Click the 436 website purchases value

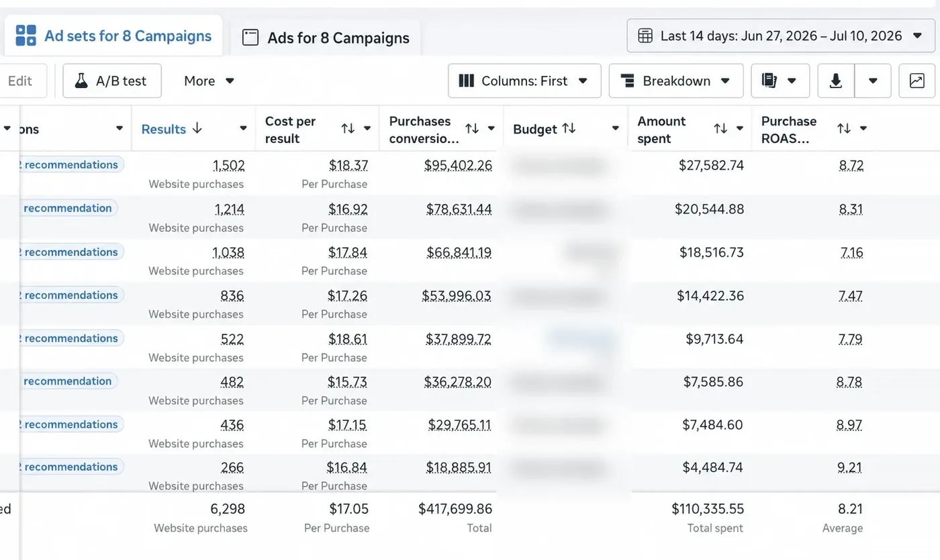pyautogui.click(x=232, y=425)
